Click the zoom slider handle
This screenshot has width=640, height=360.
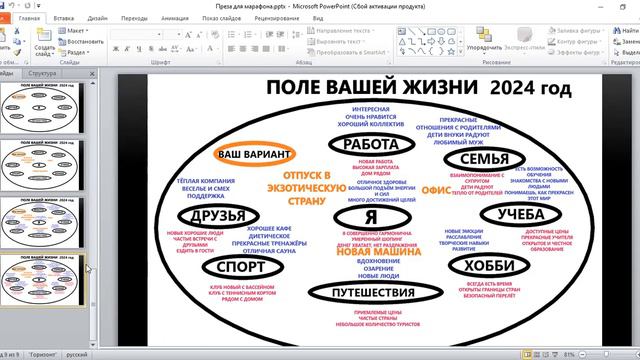pos(607,355)
